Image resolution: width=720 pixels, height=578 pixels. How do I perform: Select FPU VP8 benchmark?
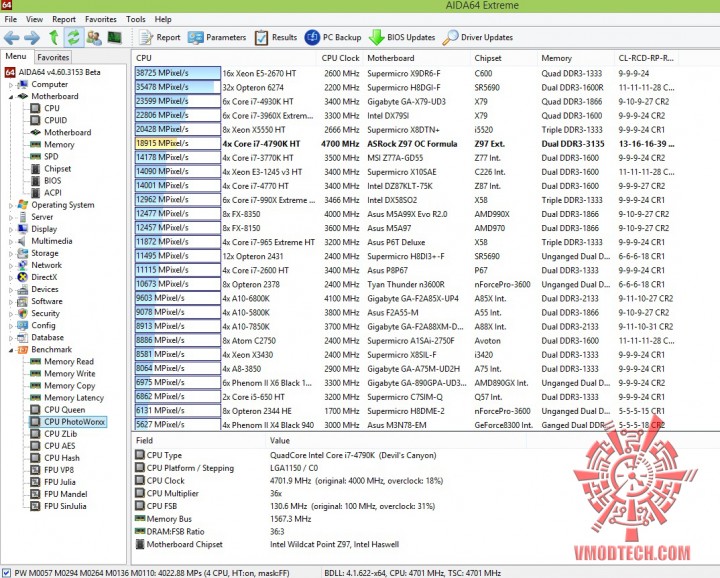[52, 470]
